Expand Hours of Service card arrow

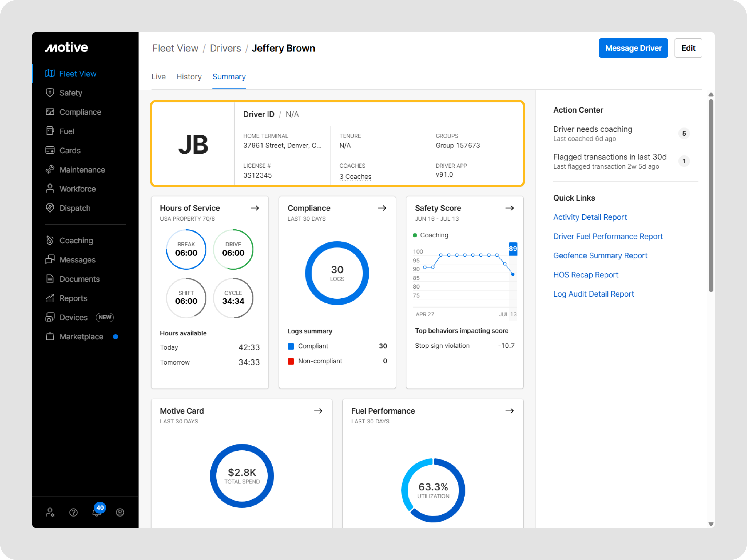click(255, 208)
